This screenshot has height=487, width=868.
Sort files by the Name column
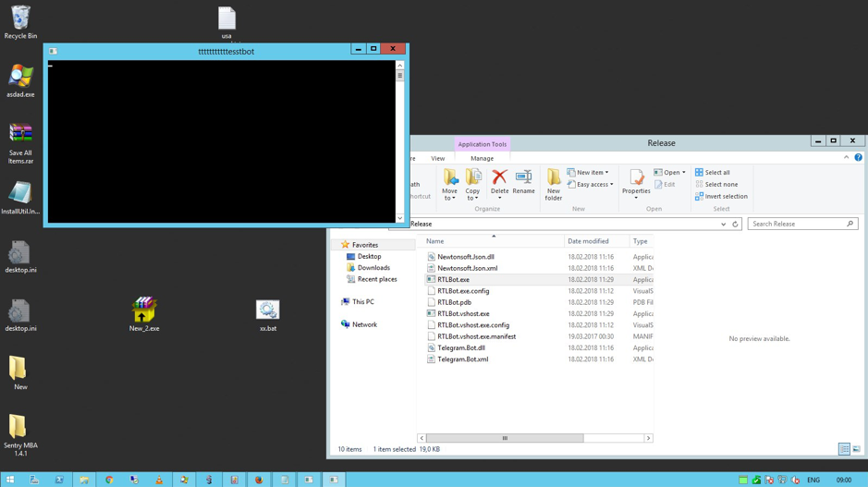click(493, 241)
